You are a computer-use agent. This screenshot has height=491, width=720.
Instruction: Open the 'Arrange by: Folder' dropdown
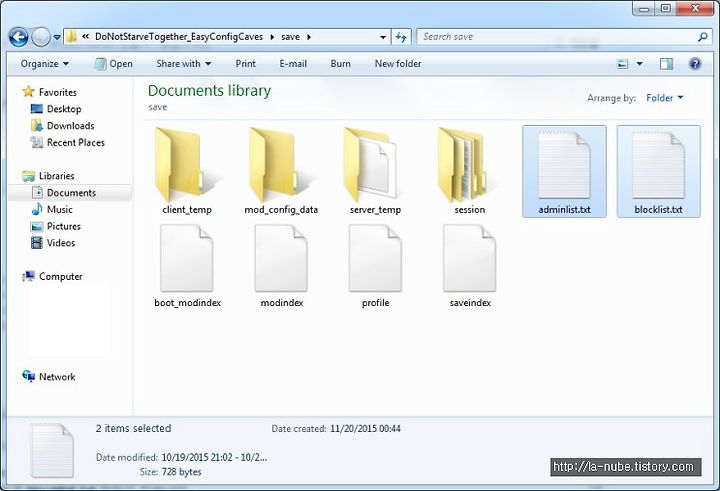point(664,98)
